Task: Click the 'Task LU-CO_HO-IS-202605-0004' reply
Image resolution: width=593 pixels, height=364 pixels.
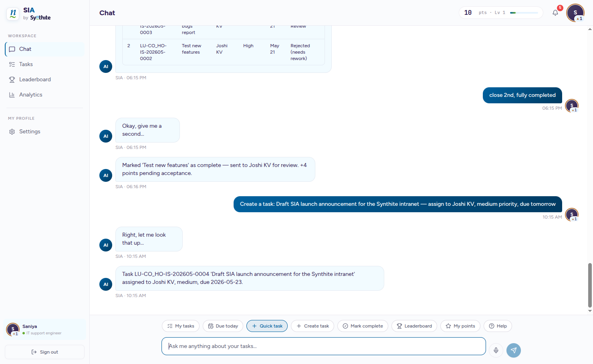Action: pyautogui.click(x=250, y=278)
